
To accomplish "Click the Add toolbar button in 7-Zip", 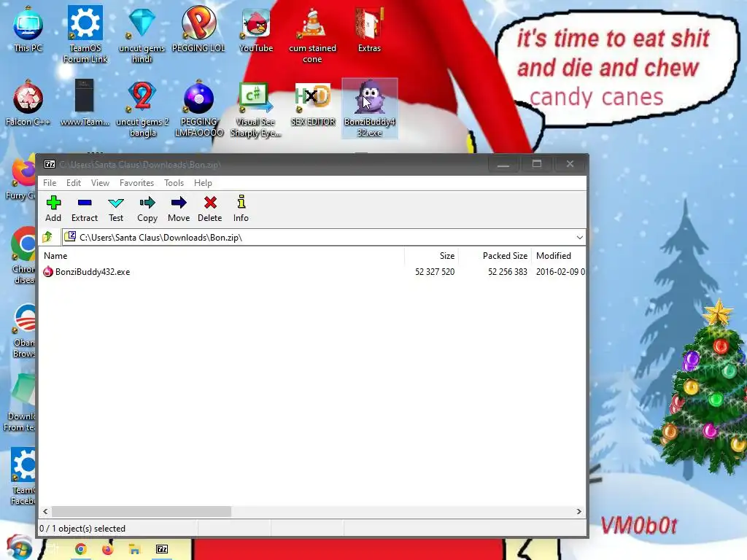I will point(53,209).
